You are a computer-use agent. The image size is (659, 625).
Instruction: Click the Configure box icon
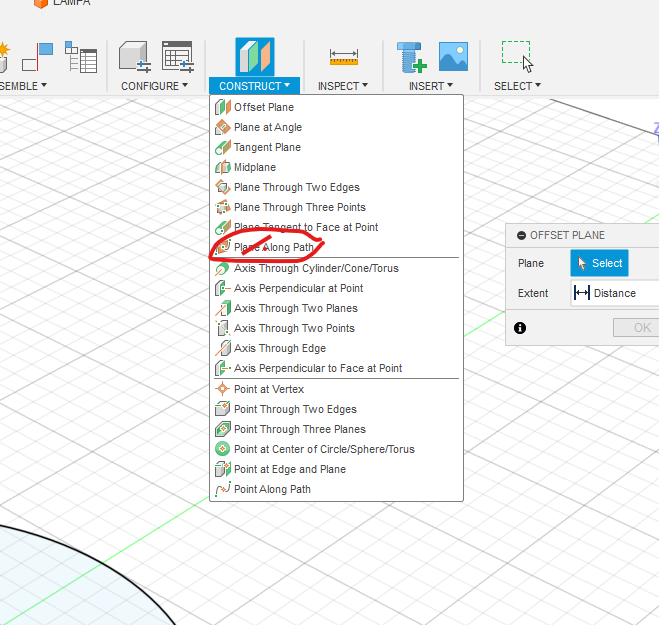[134, 56]
